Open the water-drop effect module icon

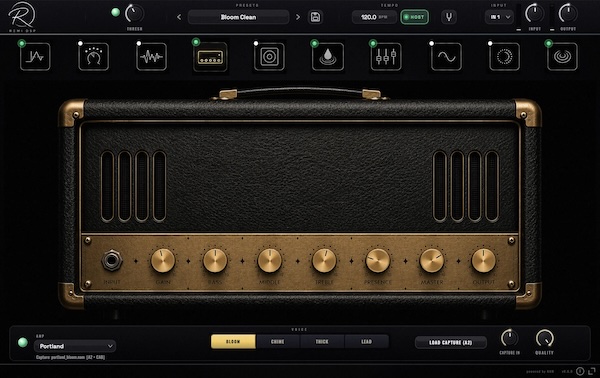coord(328,57)
